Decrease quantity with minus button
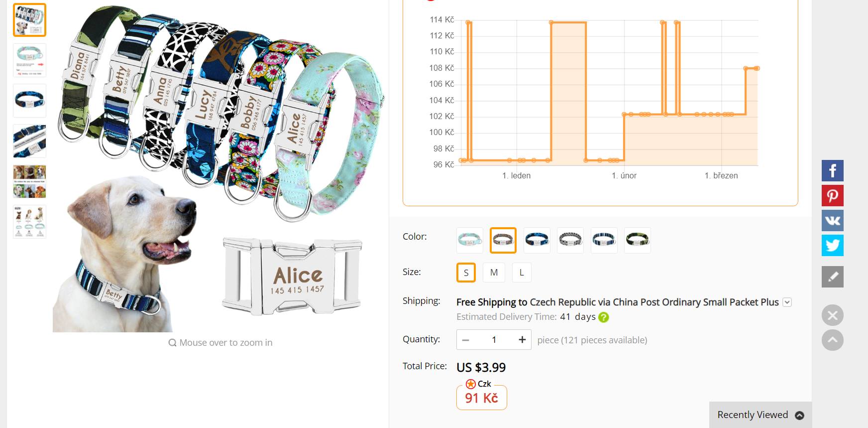868x428 pixels. tap(466, 340)
